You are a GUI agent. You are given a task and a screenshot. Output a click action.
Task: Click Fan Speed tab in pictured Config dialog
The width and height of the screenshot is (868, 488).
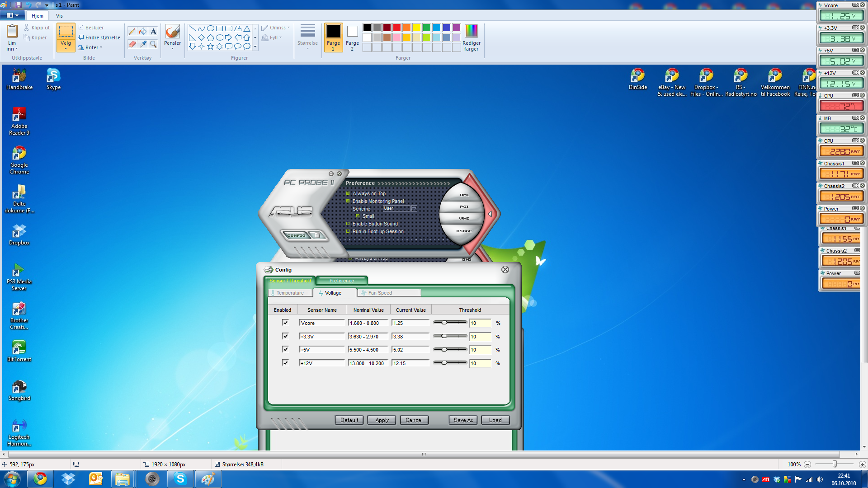389,293
